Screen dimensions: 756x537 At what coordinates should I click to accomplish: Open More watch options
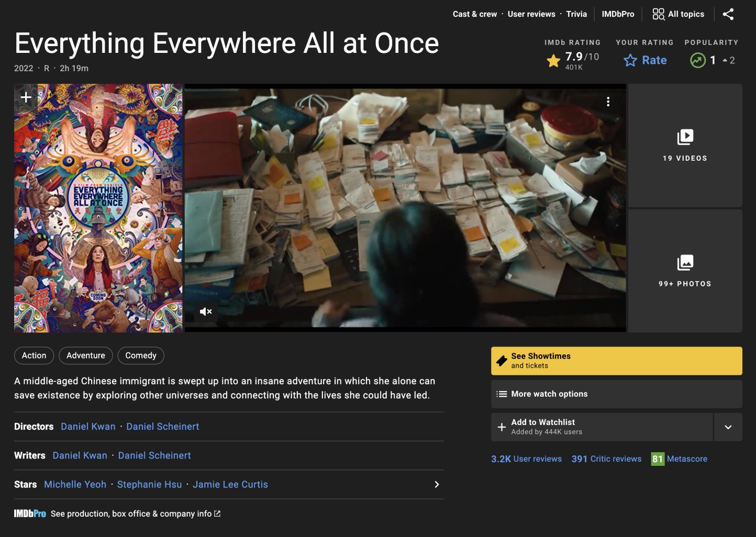[x=616, y=394]
